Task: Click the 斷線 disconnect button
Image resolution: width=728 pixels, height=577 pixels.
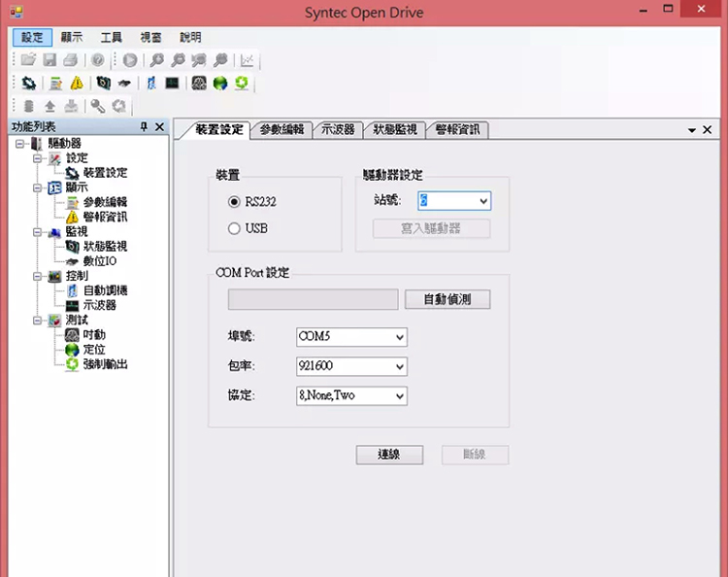Action: coord(475,455)
